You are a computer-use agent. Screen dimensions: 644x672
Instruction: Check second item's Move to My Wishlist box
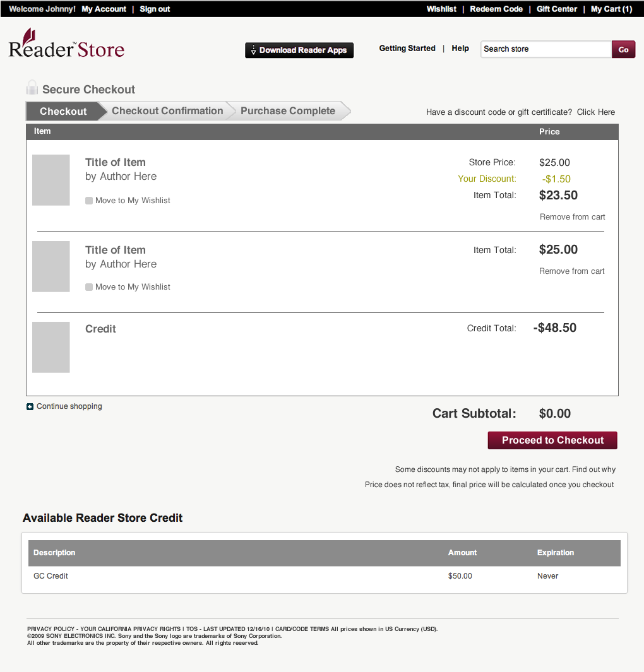[x=89, y=287]
